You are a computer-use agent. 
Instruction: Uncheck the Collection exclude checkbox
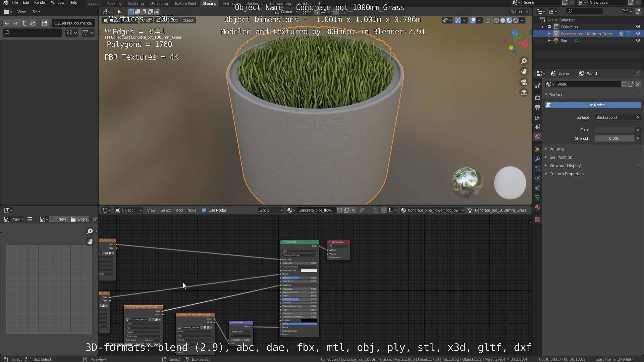click(549, 26)
